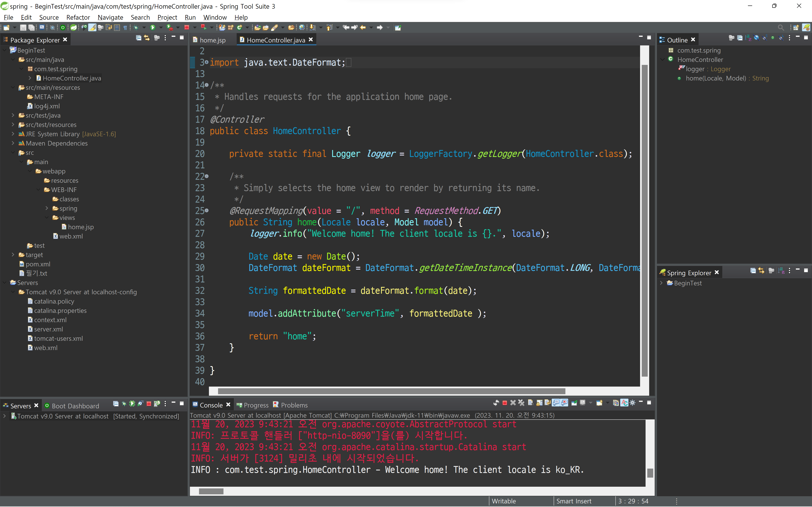Expand the Maven Dependencies node
The image size is (812, 507).
(13, 143)
